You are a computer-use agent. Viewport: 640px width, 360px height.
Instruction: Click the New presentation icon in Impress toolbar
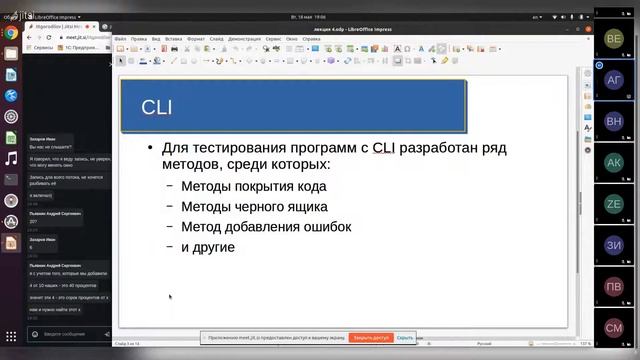pyautogui.click(x=121, y=49)
